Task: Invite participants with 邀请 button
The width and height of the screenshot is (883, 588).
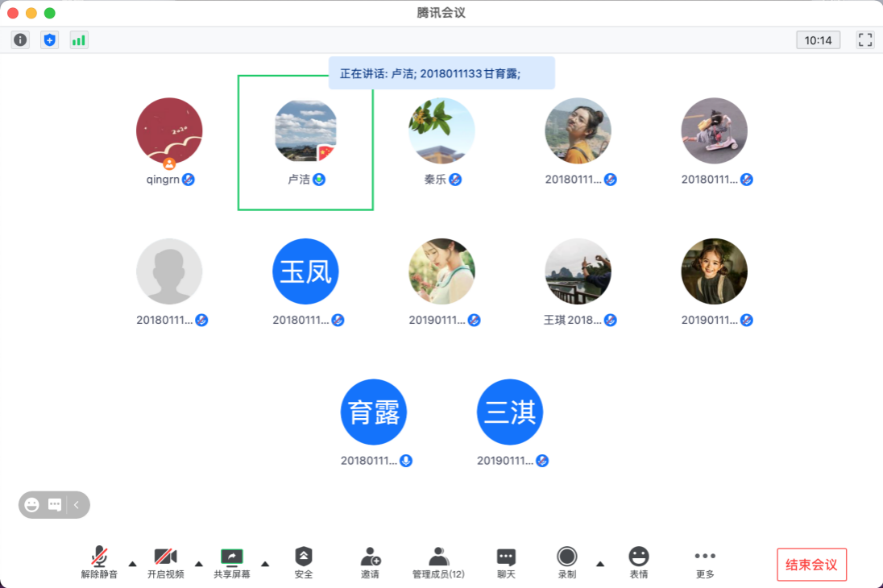Action: [x=370, y=562]
